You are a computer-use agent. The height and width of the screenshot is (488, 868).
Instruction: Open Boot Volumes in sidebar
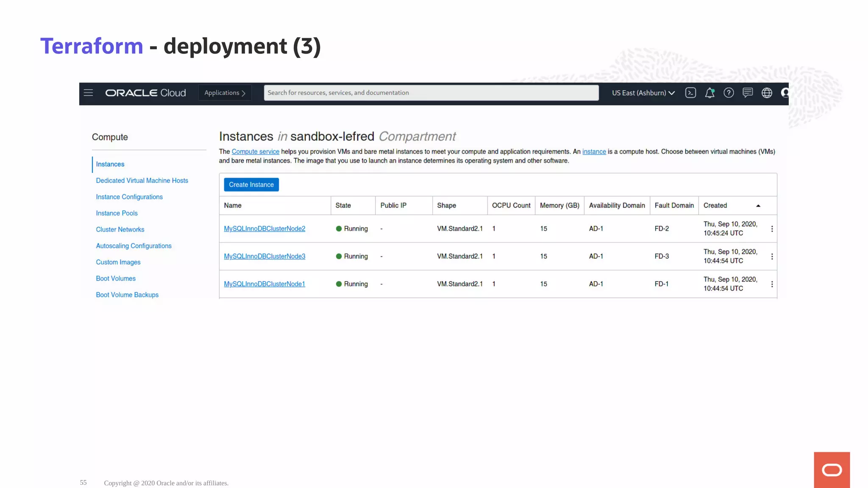[x=116, y=278]
